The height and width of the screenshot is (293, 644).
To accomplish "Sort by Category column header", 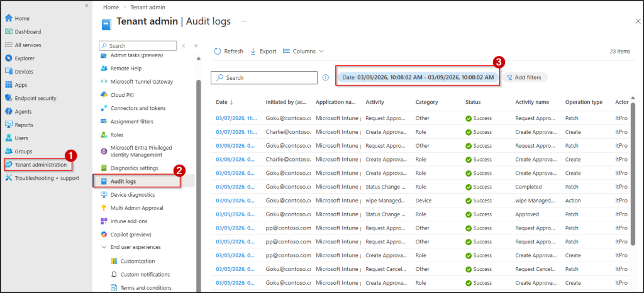I will (x=427, y=102).
